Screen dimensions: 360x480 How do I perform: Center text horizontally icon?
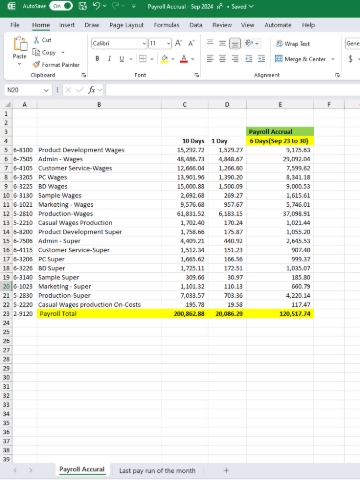222,59
